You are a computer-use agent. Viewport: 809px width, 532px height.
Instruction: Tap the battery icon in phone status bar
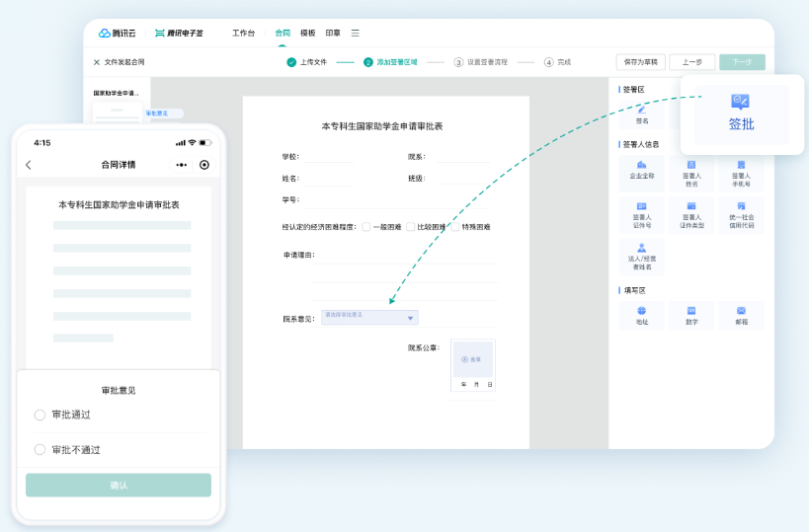205,143
